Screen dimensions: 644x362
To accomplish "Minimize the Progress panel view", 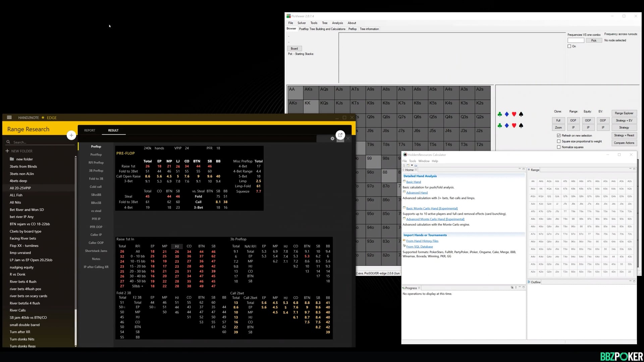I will 520,287.
